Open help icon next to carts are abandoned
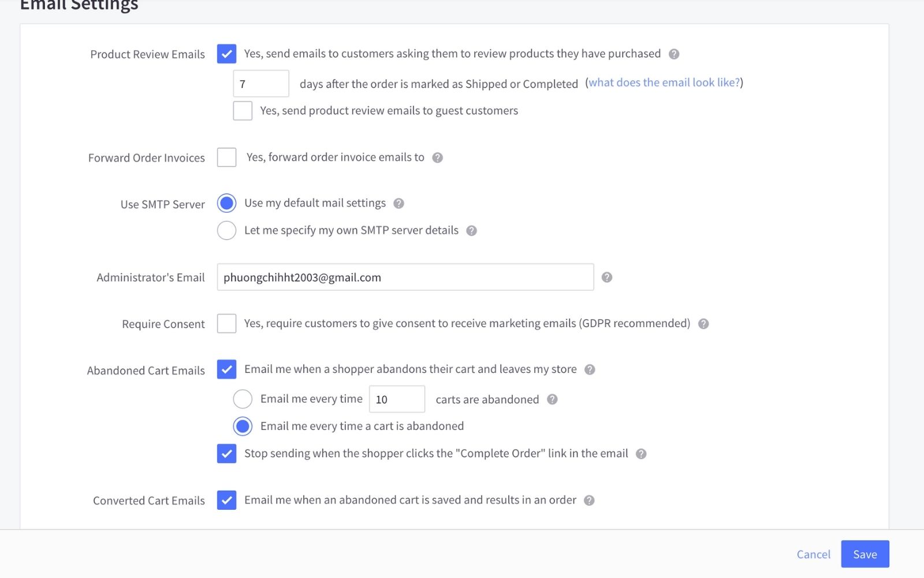Screen dimensions: 924x578 552,399
